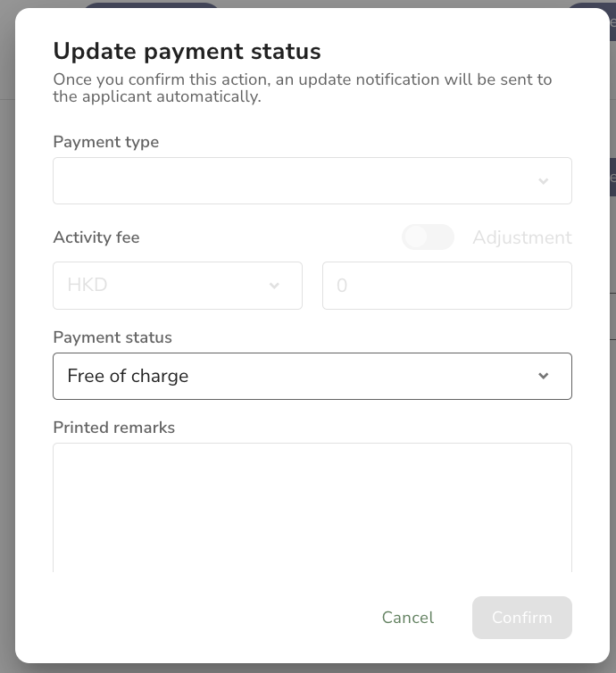Image resolution: width=616 pixels, height=673 pixels.
Task: Click the Payment status chevron arrow
Action: point(543,376)
